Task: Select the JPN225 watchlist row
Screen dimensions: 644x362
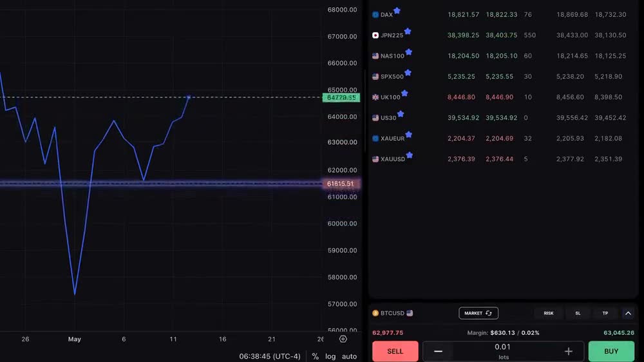Action: tap(503, 35)
